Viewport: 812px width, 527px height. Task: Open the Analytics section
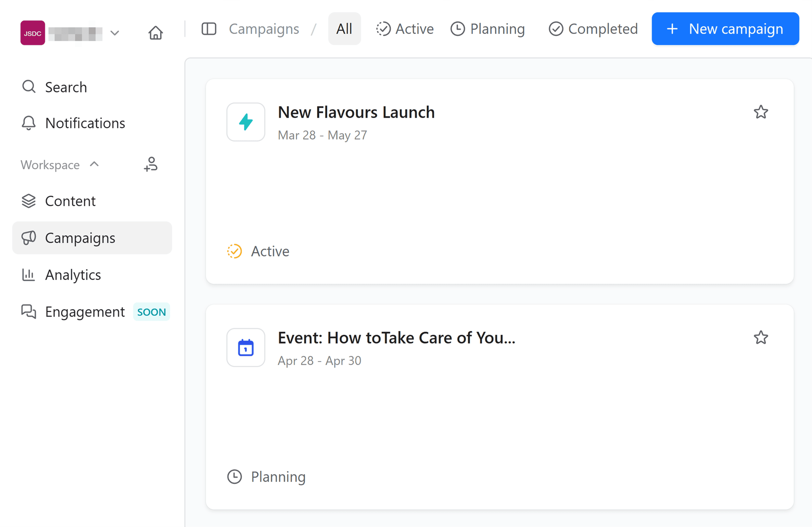(73, 275)
